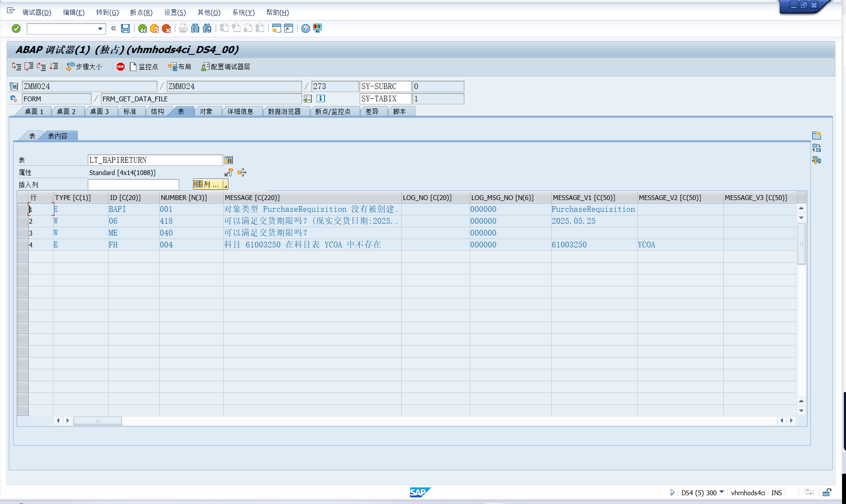
Task: Click message 科目 61003250 cell
Action: [312, 245]
